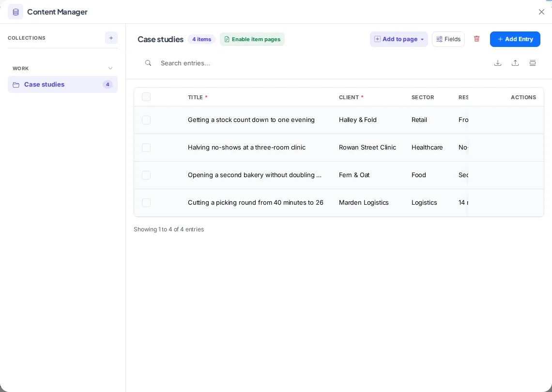Click the Retail sector cell
This screenshot has height=392, width=552.
click(419, 120)
